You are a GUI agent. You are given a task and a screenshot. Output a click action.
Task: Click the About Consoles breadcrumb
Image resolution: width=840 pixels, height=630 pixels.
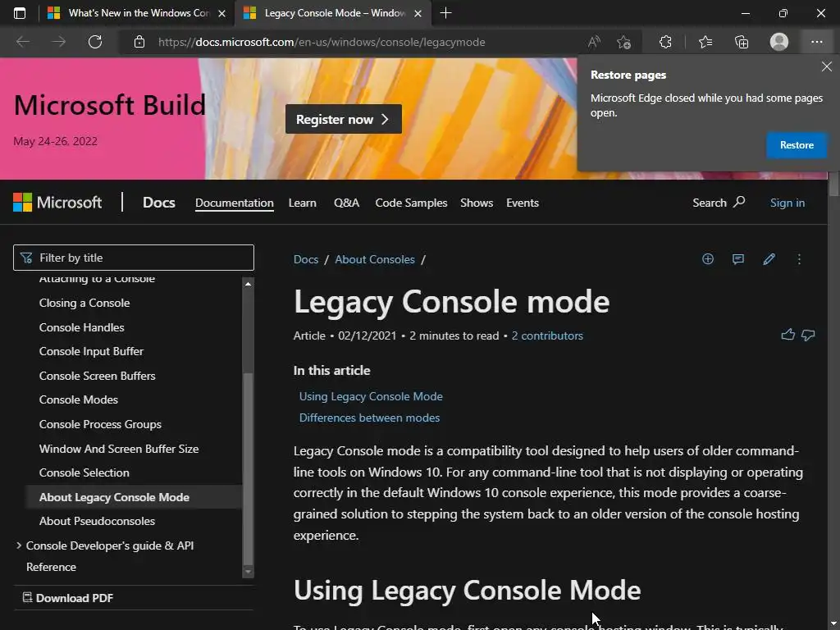coord(374,259)
